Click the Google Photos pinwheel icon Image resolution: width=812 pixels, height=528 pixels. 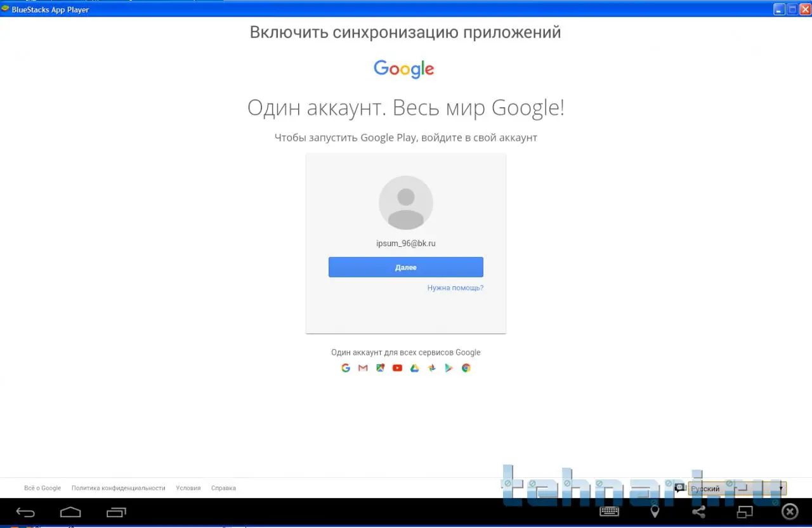pos(432,368)
